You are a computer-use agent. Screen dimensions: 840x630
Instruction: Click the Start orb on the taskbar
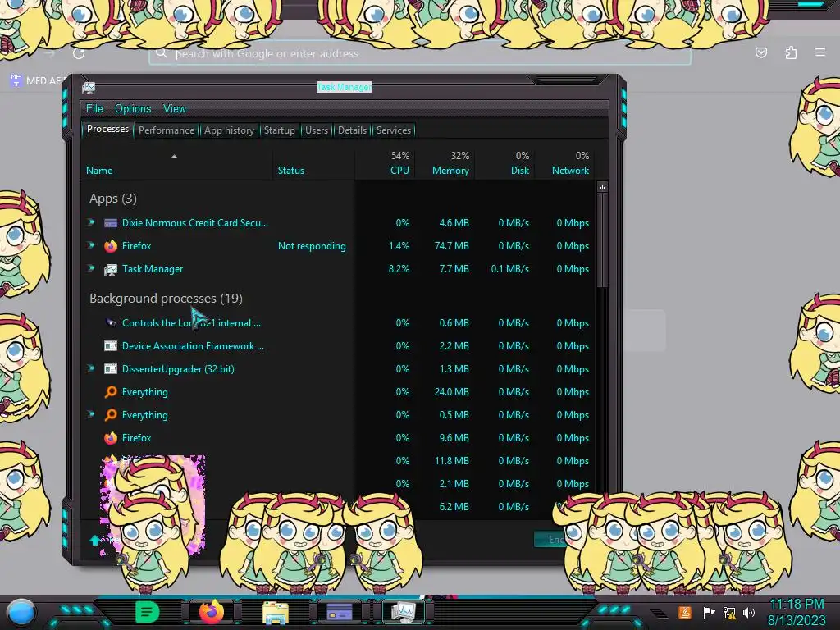coord(21,612)
